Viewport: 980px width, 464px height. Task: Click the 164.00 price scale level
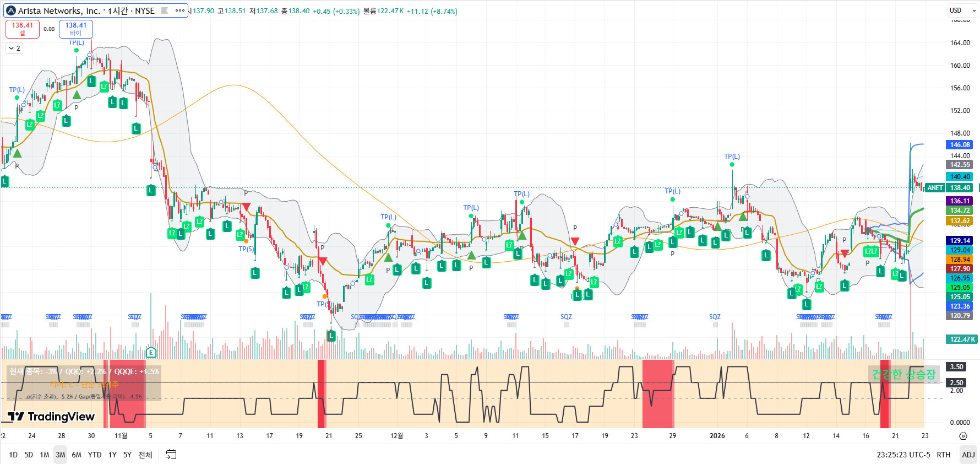(x=960, y=43)
